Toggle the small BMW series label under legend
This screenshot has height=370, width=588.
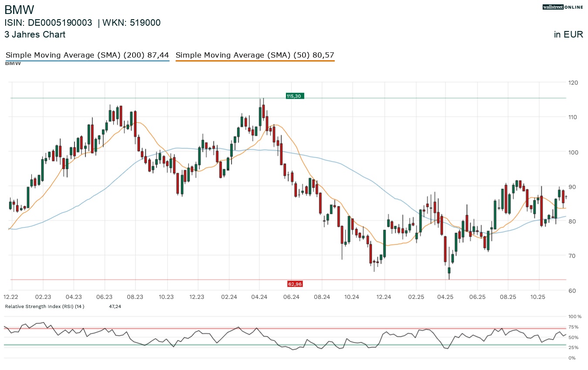(x=13, y=64)
